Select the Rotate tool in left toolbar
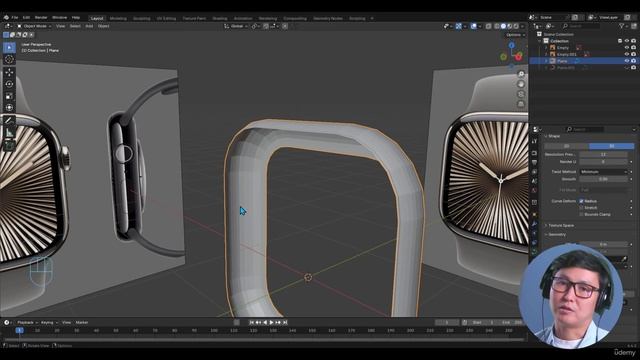Image resolution: width=640 pixels, height=360 pixels. coord(9,84)
